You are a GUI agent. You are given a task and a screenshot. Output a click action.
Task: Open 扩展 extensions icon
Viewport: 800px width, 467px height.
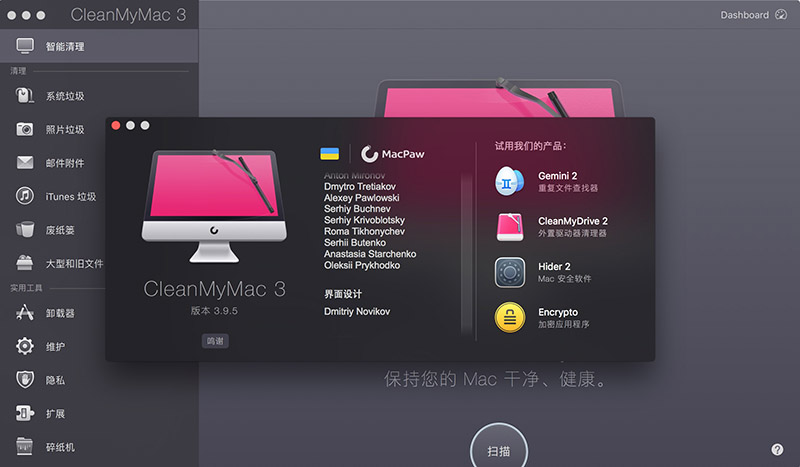24,413
